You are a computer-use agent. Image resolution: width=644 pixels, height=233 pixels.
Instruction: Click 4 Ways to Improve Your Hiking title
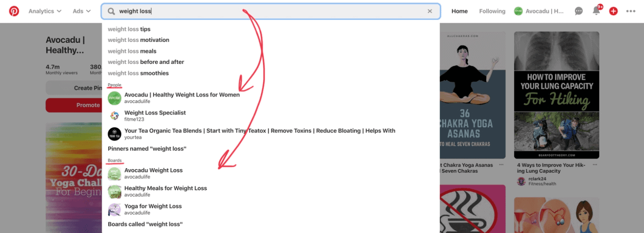coord(551,168)
